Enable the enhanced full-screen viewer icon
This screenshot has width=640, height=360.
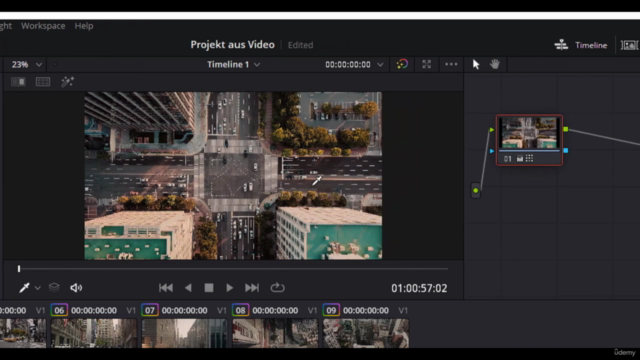coord(427,64)
